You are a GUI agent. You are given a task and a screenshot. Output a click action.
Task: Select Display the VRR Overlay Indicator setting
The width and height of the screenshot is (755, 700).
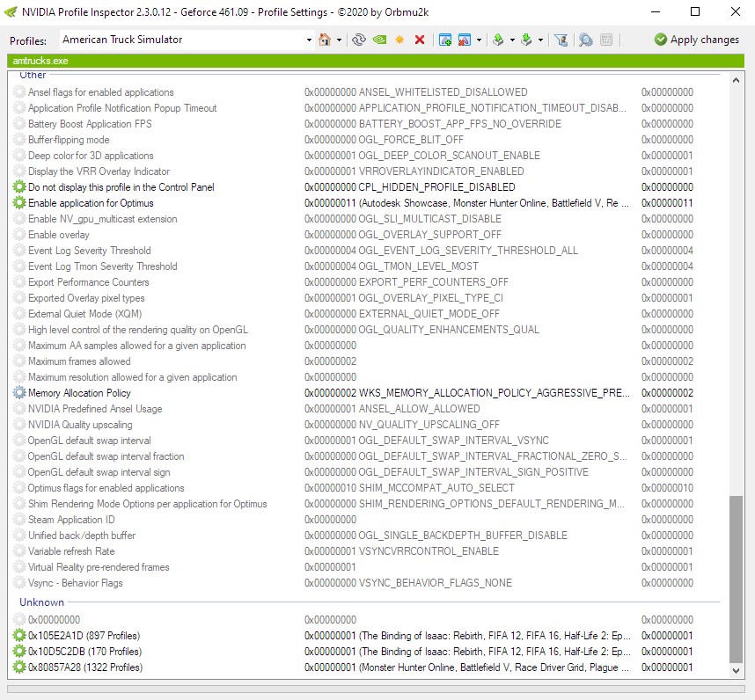(x=367, y=171)
